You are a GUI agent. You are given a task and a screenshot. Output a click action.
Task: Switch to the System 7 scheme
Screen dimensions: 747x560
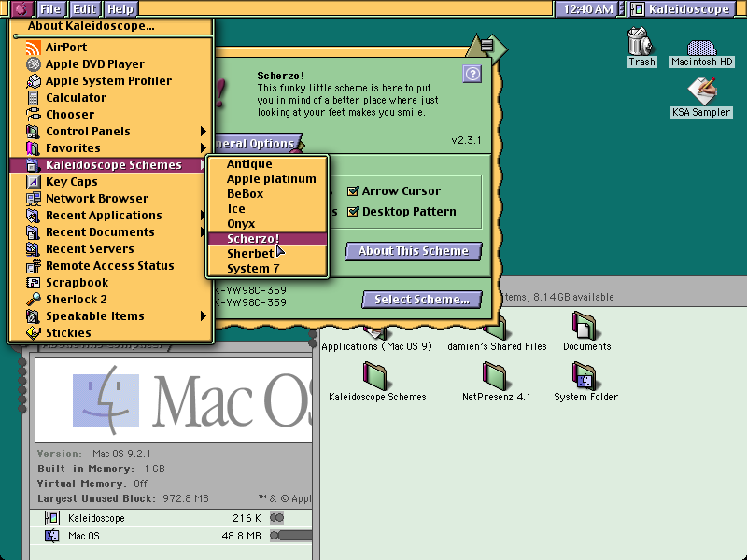[268, 269]
